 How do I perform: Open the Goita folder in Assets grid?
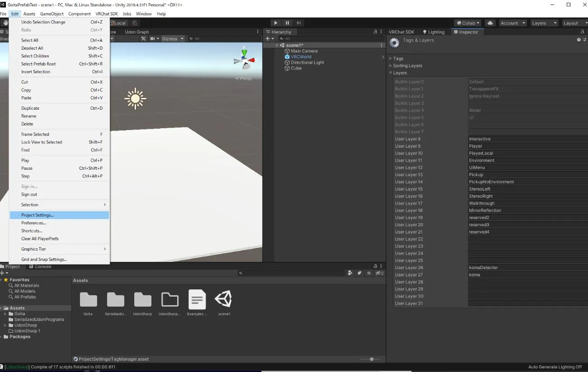88,299
